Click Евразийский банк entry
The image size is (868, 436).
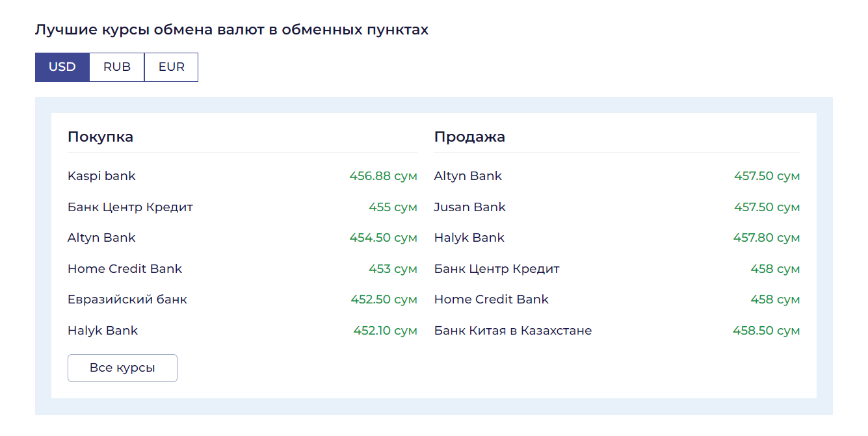127,300
